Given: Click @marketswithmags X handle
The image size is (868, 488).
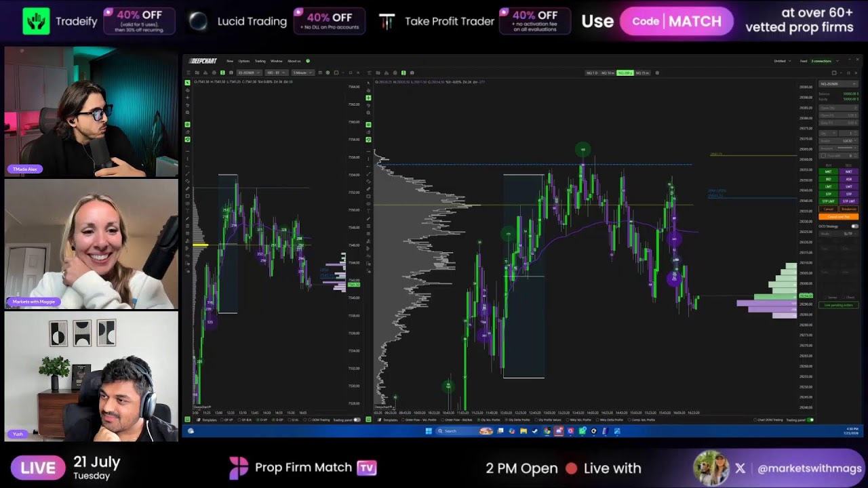Looking at the screenshot, I should coord(810,468).
